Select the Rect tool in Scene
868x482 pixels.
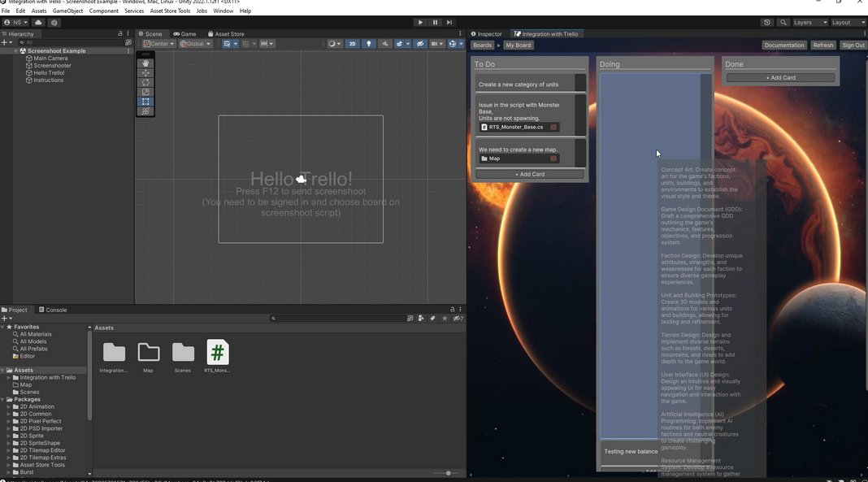(145, 102)
